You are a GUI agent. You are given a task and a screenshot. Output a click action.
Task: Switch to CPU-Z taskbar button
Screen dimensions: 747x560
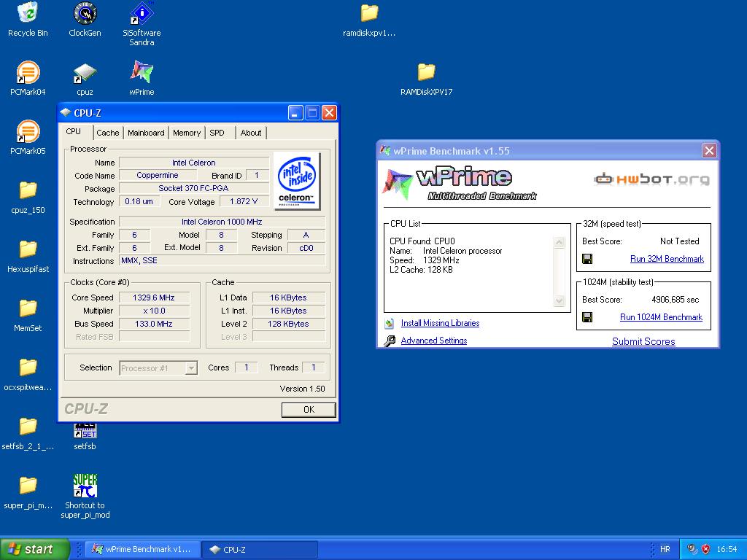click(260, 549)
